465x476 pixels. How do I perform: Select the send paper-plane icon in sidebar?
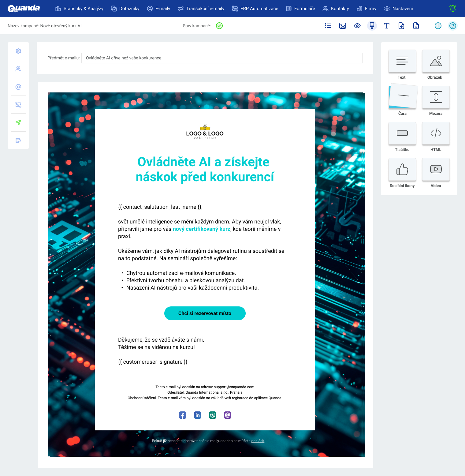(x=18, y=122)
